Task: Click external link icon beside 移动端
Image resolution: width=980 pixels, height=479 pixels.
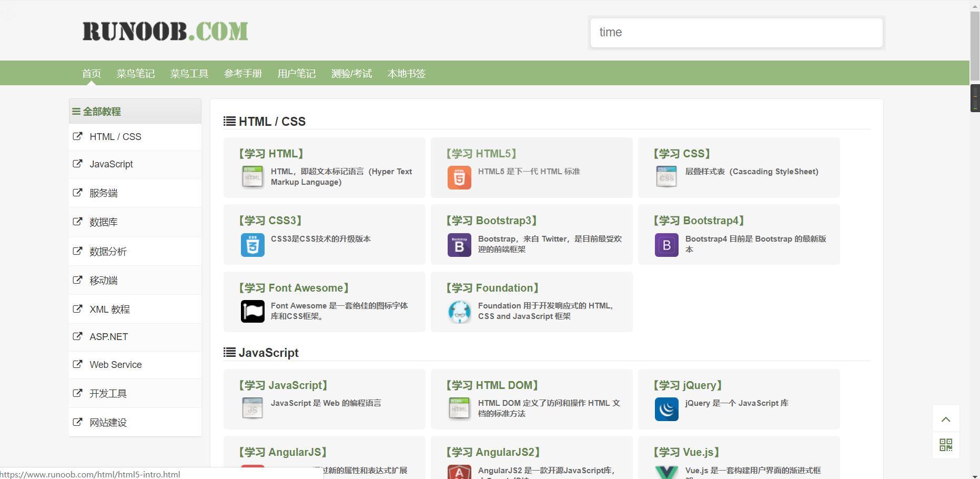Action: point(77,280)
